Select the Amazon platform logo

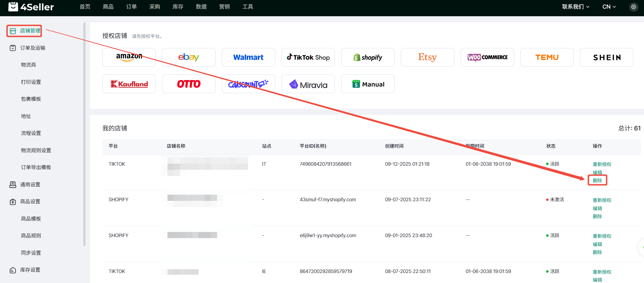[x=129, y=57]
